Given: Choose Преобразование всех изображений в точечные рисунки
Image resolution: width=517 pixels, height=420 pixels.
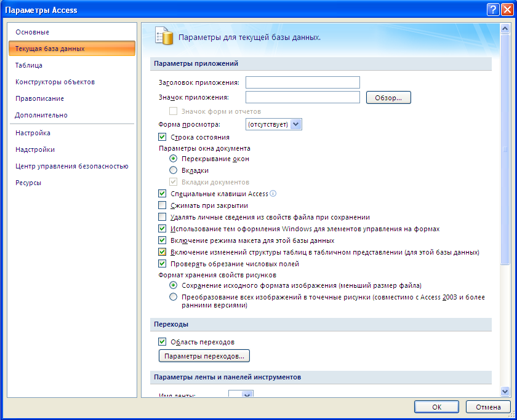Looking at the screenshot, I should (x=173, y=297).
